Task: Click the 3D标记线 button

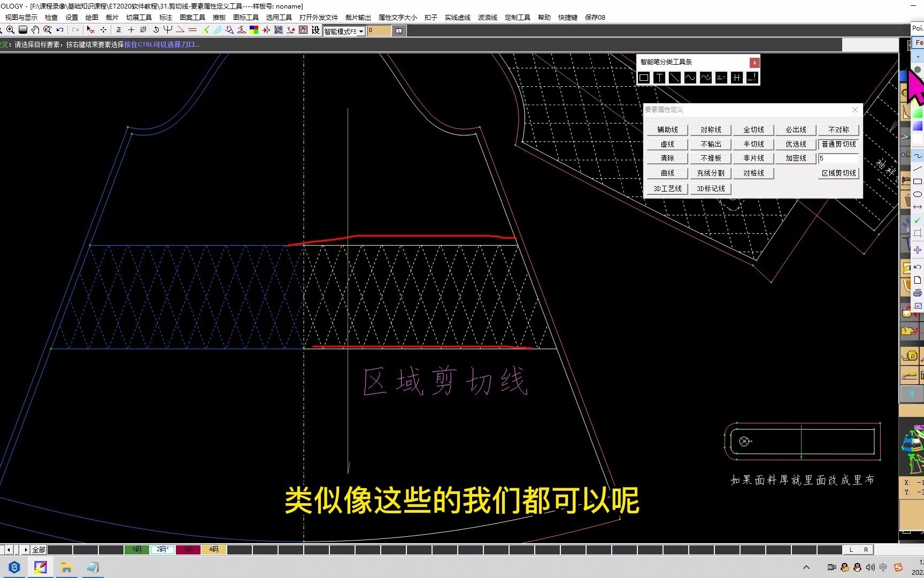Action: pyautogui.click(x=711, y=189)
